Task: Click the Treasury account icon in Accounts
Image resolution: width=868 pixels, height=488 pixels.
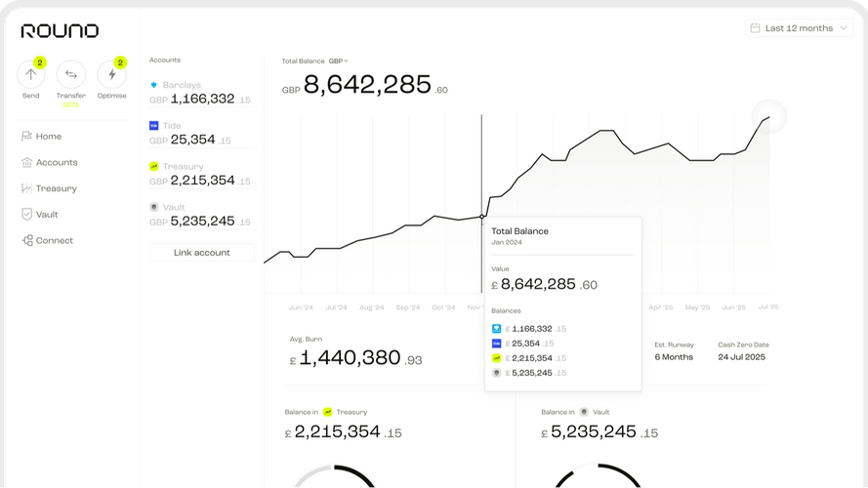Action: click(154, 166)
